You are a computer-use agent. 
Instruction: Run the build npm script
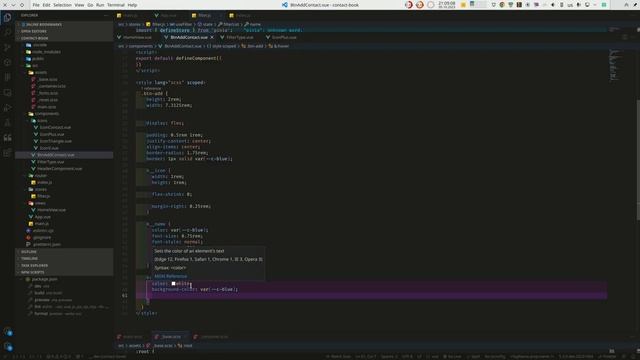pos(64,293)
